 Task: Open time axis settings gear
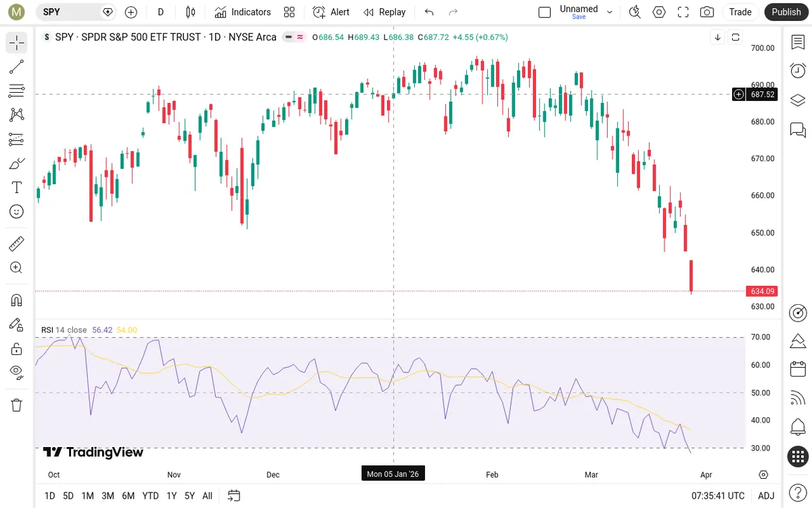763,474
